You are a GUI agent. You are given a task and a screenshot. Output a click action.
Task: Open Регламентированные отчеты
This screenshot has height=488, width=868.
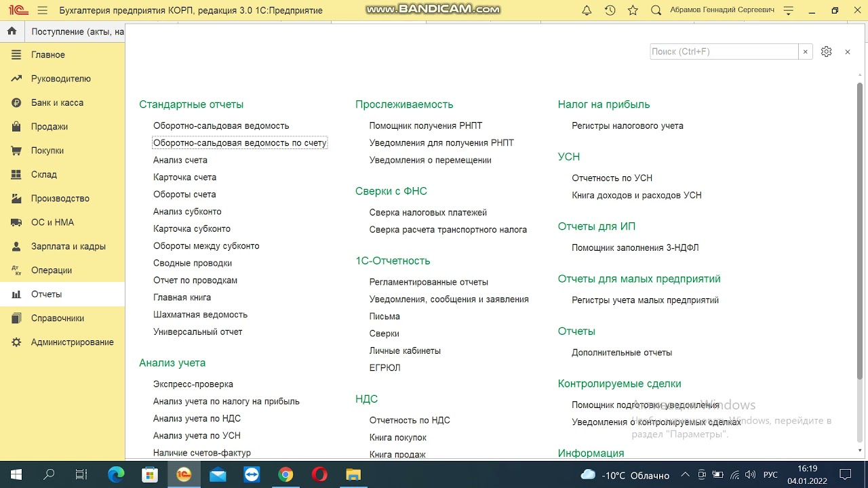[x=429, y=282]
